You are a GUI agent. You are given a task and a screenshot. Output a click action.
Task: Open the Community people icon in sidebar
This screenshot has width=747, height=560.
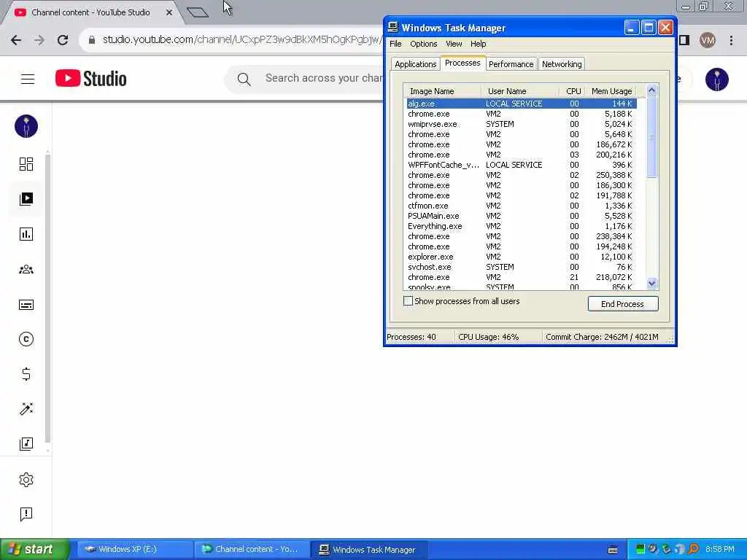pos(26,270)
